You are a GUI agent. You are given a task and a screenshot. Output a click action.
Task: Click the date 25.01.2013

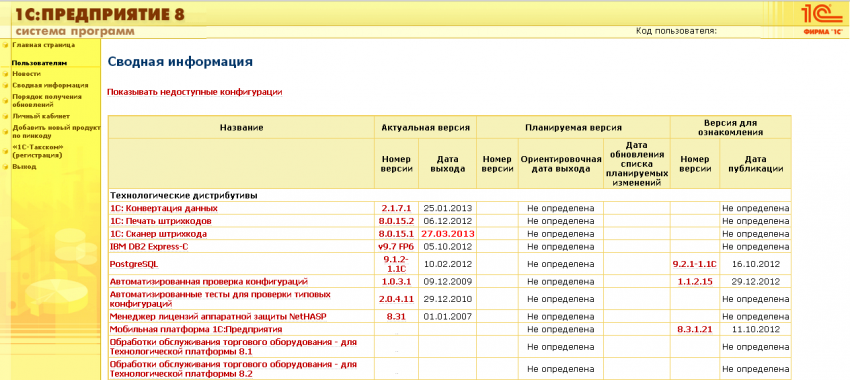tap(448, 208)
